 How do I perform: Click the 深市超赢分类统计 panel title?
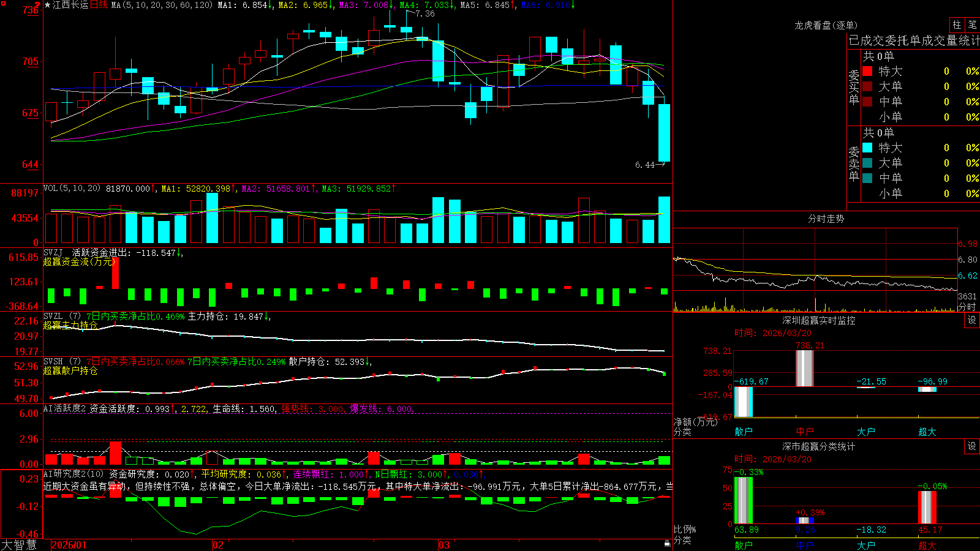[x=819, y=446]
